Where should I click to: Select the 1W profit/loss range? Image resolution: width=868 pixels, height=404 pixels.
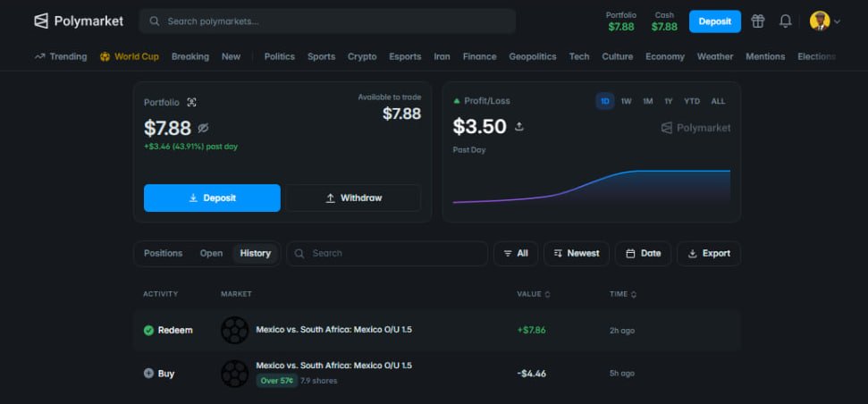(x=626, y=101)
